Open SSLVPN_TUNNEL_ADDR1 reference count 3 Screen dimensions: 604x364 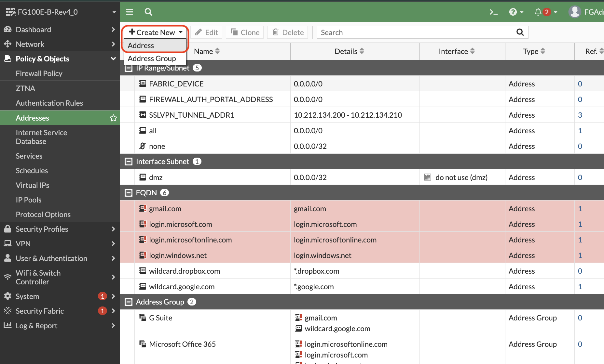580,115
